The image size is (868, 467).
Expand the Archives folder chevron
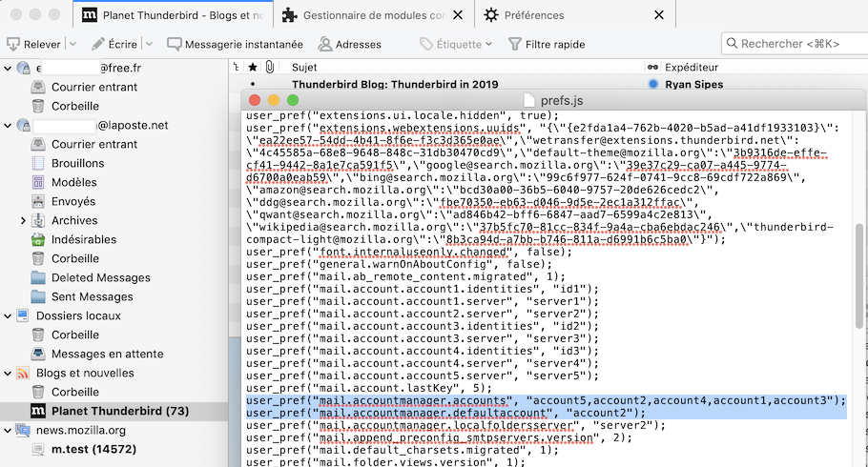23,220
